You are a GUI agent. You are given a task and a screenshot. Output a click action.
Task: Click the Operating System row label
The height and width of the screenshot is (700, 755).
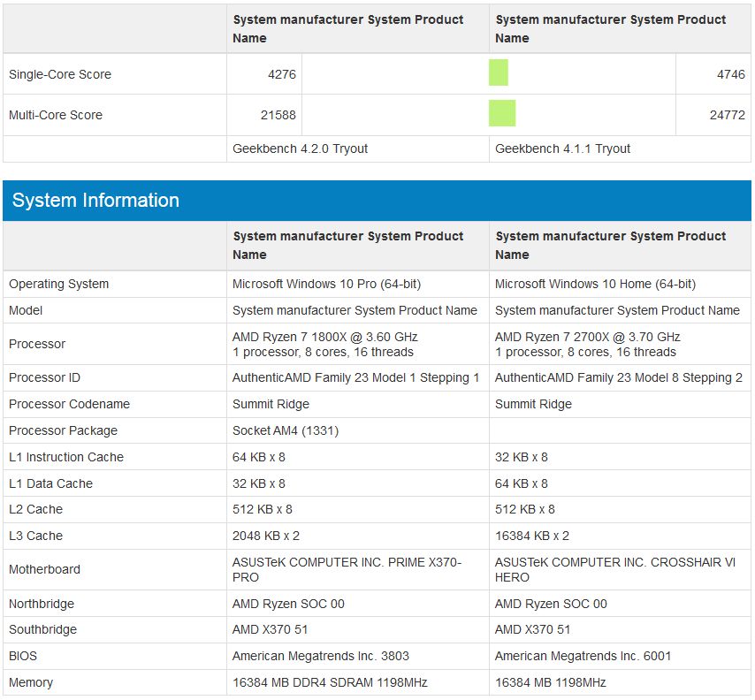[58, 284]
